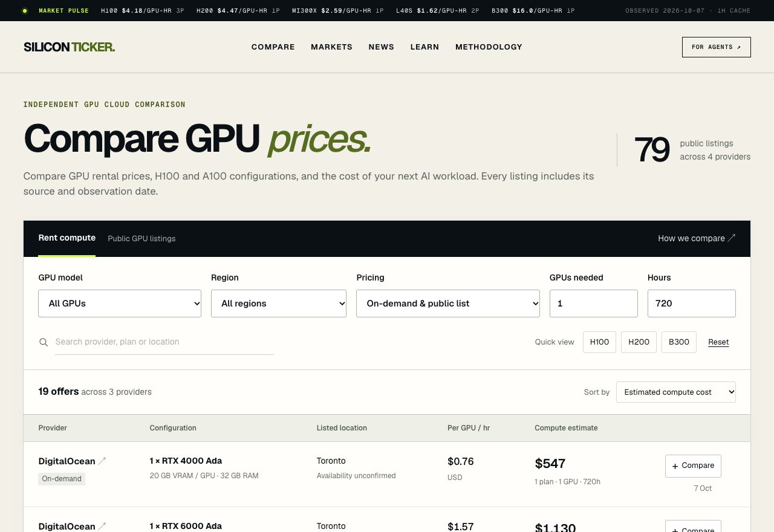Click the "1 × RTX 4000 Ada" configuration

click(186, 461)
